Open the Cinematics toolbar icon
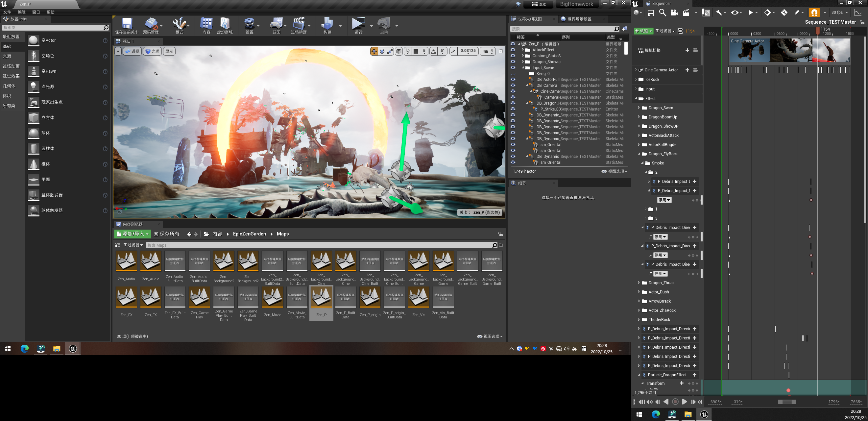 [299, 24]
